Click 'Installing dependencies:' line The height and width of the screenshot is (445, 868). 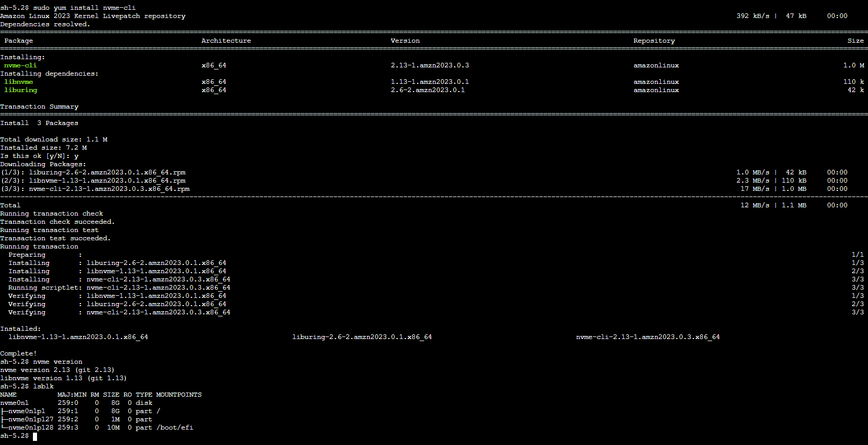pyautogui.click(x=49, y=74)
